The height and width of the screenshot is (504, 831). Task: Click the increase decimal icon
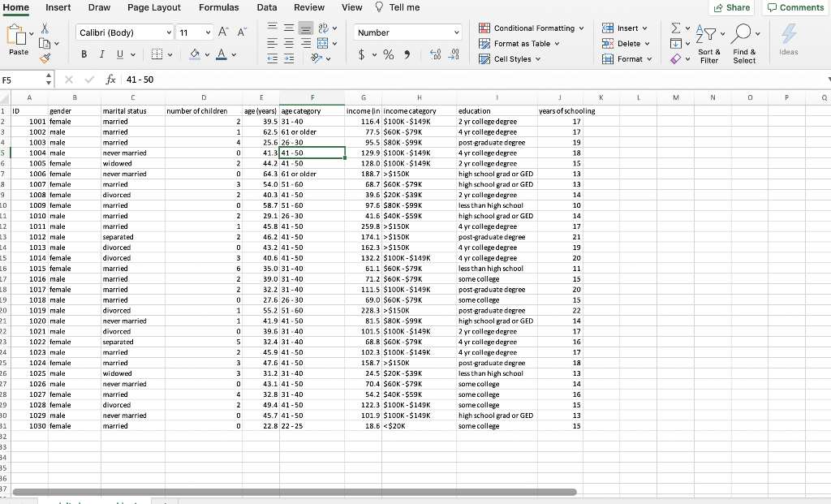point(435,55)
